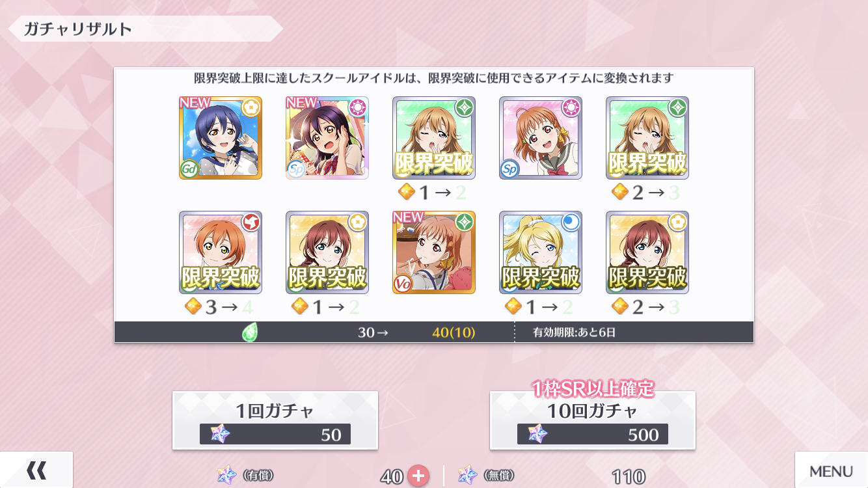View the second NEW Umi card

(327, 138)
